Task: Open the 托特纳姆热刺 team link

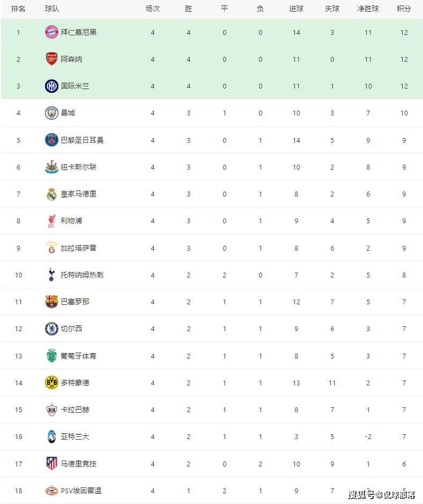Action: tap(82, 275)
